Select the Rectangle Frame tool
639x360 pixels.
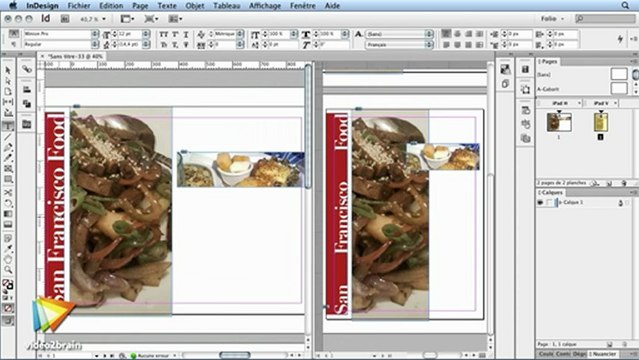8,169
